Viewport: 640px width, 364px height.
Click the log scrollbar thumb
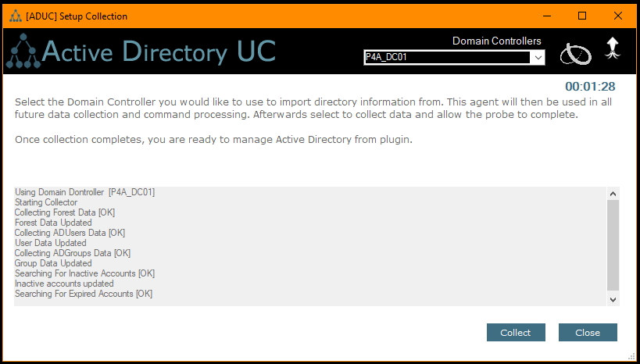[613, 244]
